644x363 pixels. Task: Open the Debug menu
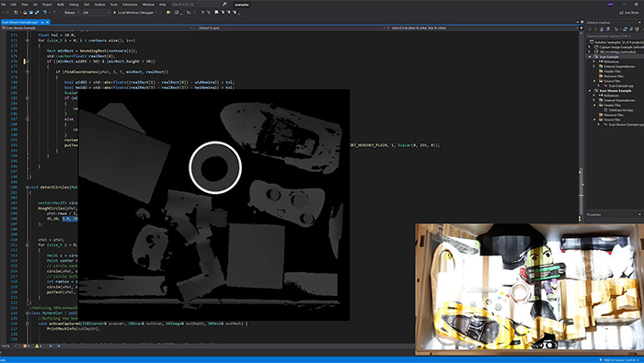pyautogui.click(x=74, y=5)
